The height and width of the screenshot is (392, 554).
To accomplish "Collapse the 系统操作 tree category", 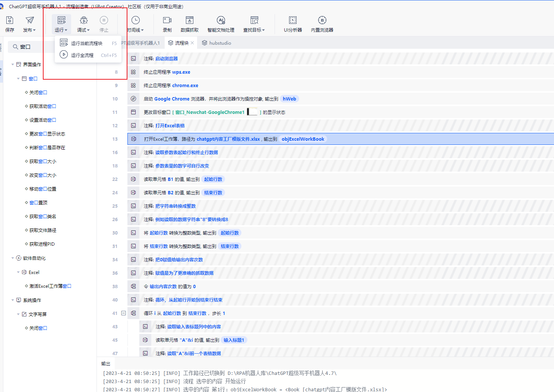I will click(x=13, y=300).
